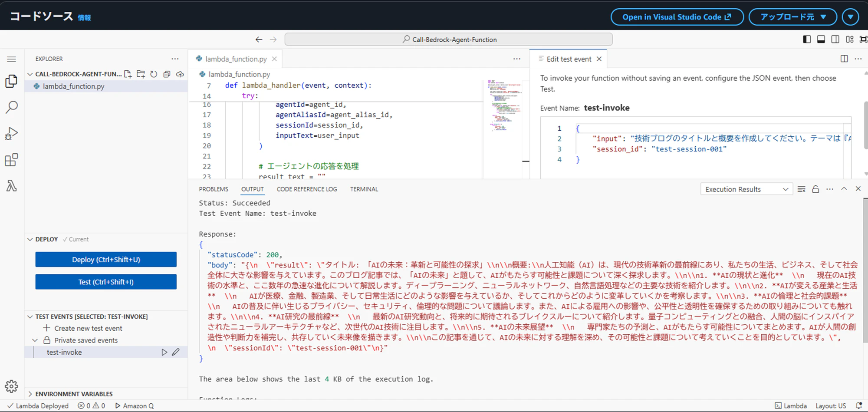Screen dimensions: 868x412
Task: Click Amazon Q in status bar
Action: (x=134, y=406)
